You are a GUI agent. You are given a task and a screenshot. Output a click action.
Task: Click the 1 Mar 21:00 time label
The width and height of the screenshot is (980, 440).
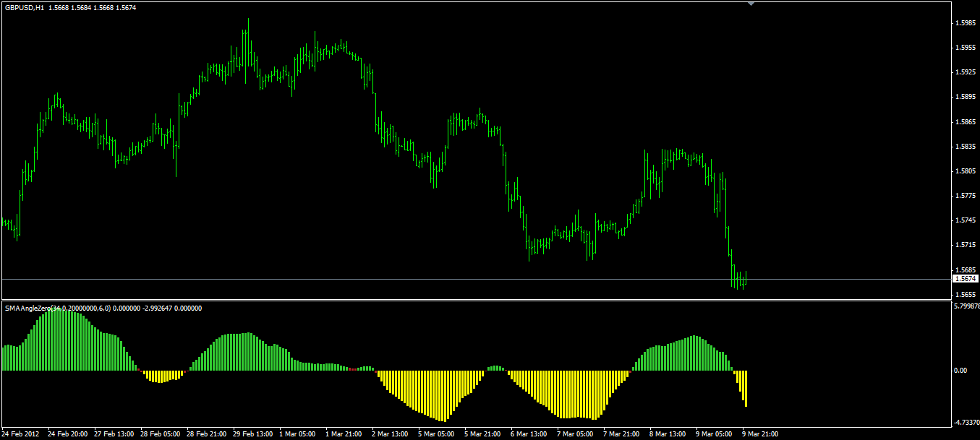[344, 434]
